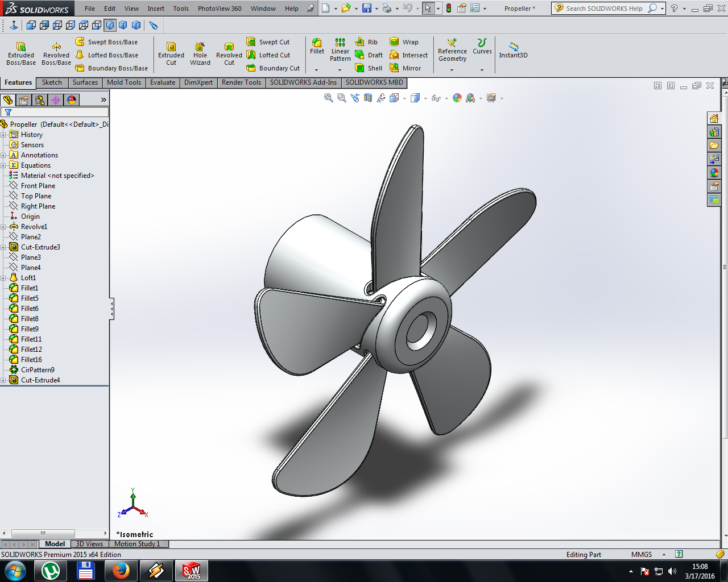Select the Draft tool
The width and height of the screenshot is (728, 582).
point(369,55)
